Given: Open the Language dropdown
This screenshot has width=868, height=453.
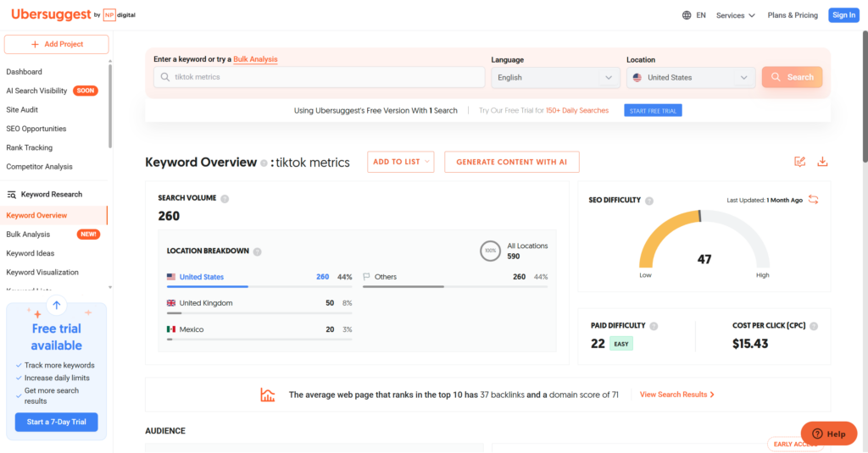Looking at the screenshot, I should (556, 77).
